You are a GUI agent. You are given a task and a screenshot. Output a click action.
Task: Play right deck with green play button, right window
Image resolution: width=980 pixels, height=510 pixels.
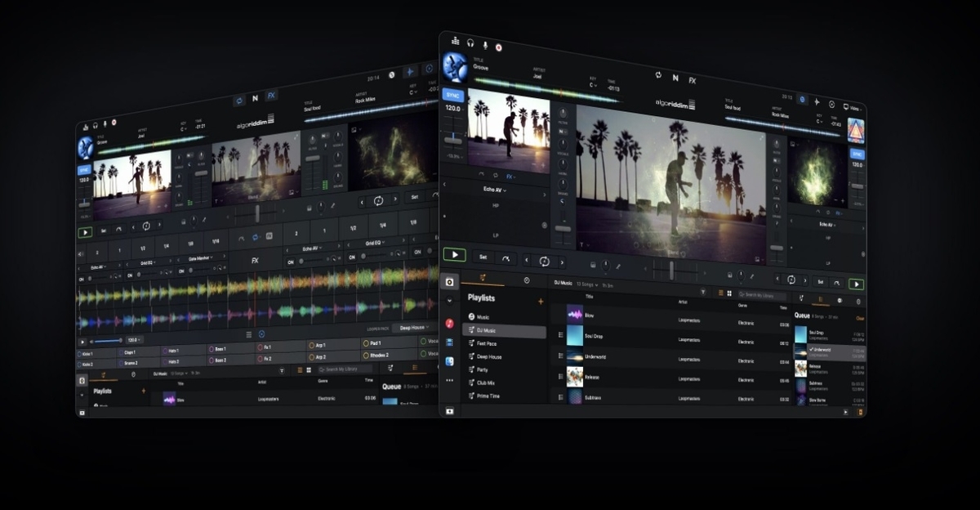tap(856, 284)
